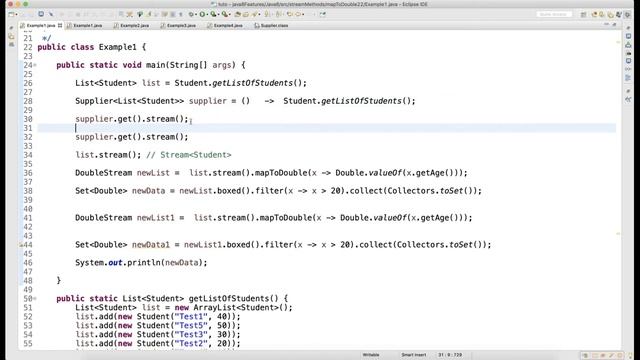Open the Run history dropdown arrow
The height and width of the screenshot is (360, 640).
coord(207,14)
